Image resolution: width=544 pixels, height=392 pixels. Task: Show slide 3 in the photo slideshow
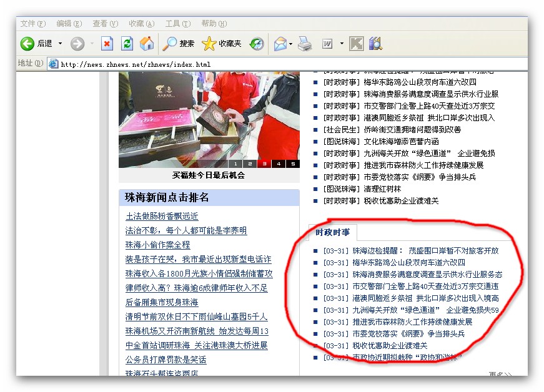tap(264, 164)
